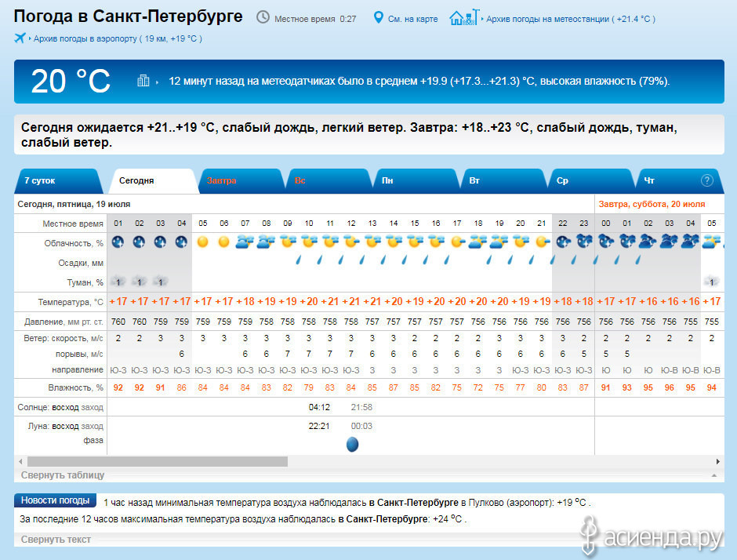Image resolution: width=737 pixels, height=560 pixels.
Task: Switch to the Завтра tab
Action: [241, 180]
